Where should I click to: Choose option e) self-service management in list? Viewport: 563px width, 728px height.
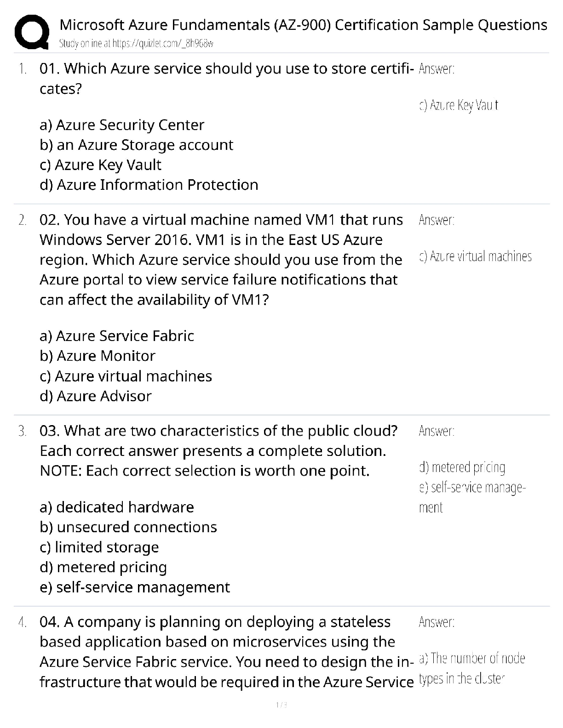pyautogui.click(x=135, y=587)
